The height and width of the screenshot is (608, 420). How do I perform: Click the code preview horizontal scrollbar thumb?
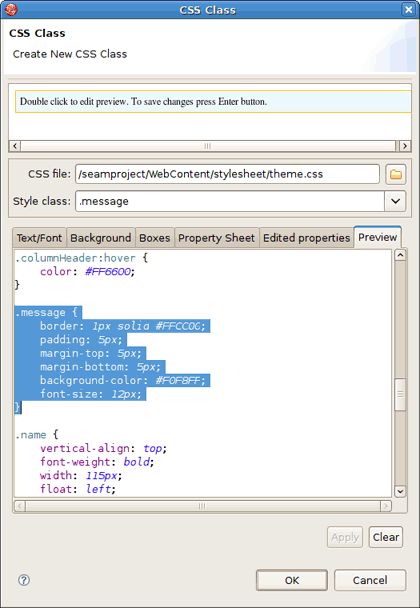(x=202, y=506)
